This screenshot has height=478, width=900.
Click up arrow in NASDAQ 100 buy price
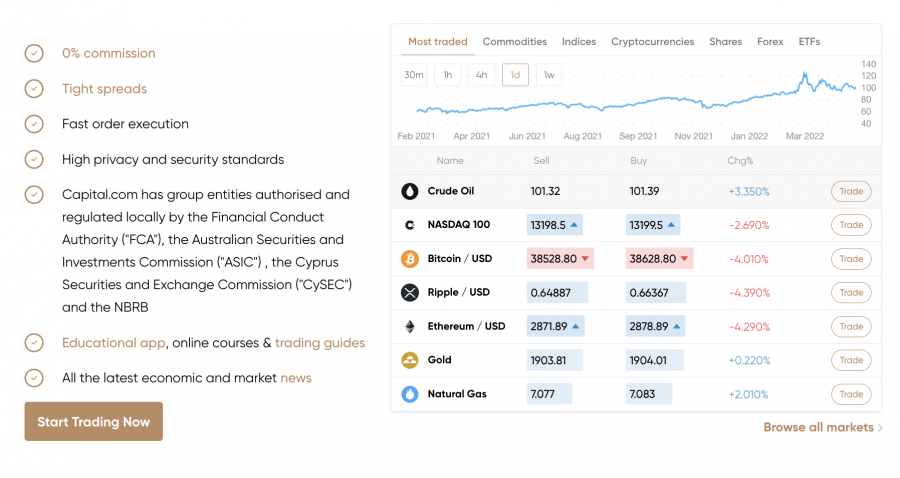click(671, 225)
